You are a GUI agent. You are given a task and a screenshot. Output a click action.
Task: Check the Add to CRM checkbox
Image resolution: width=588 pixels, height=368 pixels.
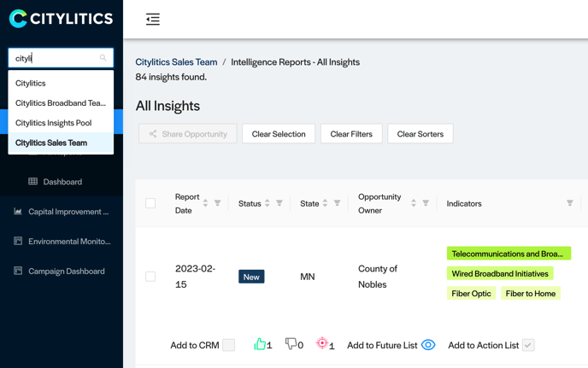point(229,345)
